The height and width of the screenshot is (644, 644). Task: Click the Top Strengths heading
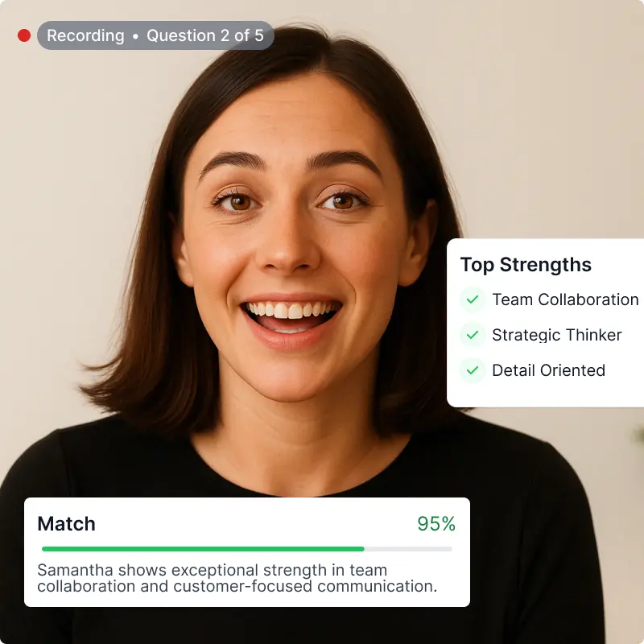[526, 265]
